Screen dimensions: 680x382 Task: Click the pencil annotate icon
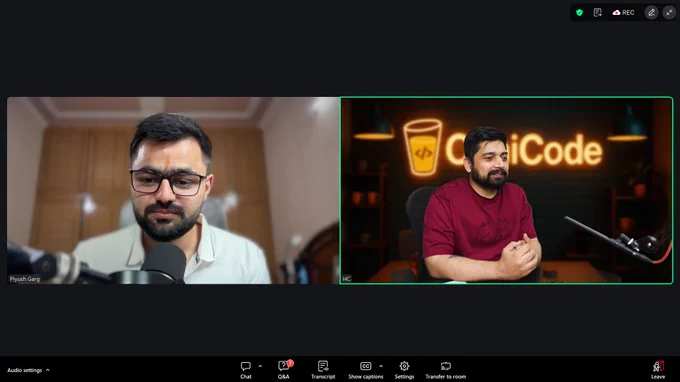[651, 13]
